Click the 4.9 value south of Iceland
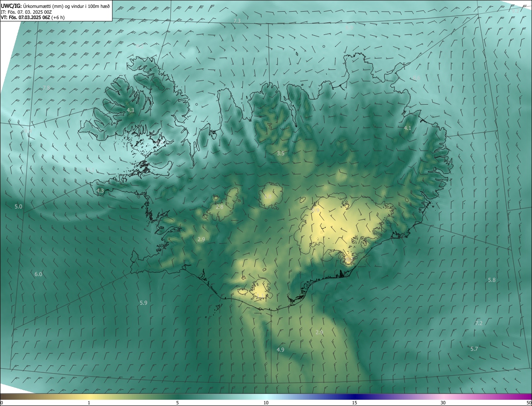Screen dimensions: 532x406 [281, 350]
